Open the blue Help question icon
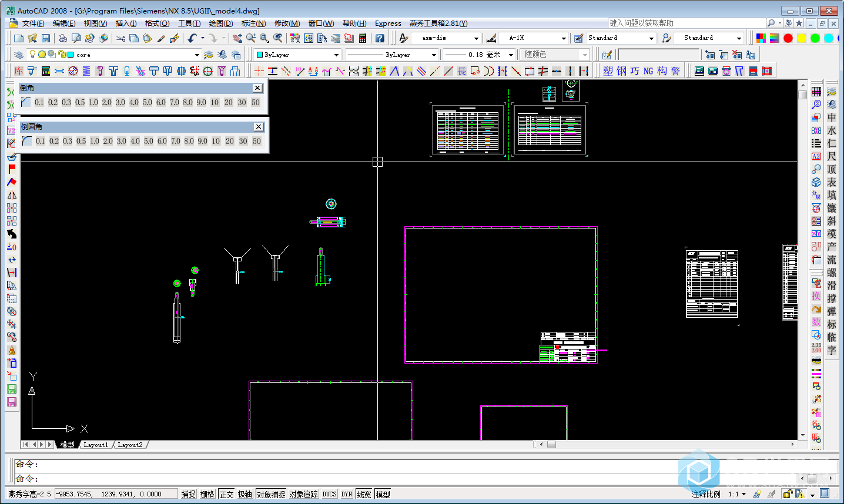This screenshot has height=504, width=844. [x=380, y=38]
